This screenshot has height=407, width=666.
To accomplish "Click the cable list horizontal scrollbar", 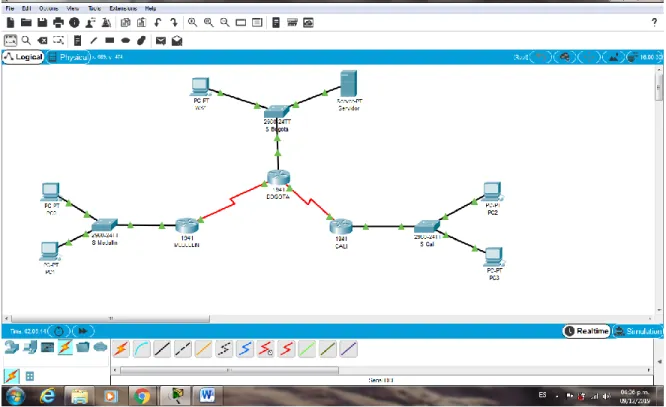I will [229, 370].
